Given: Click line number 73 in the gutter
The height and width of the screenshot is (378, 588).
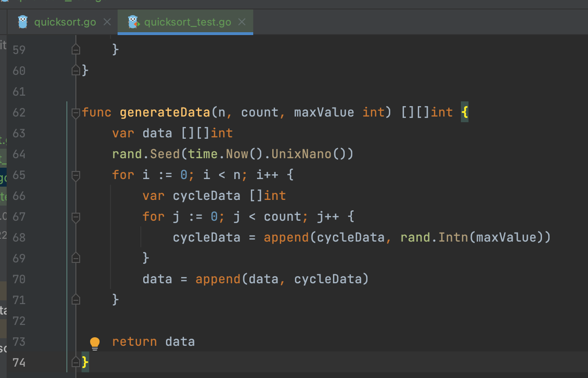Looking at the screenshot, I should (19, 342).
